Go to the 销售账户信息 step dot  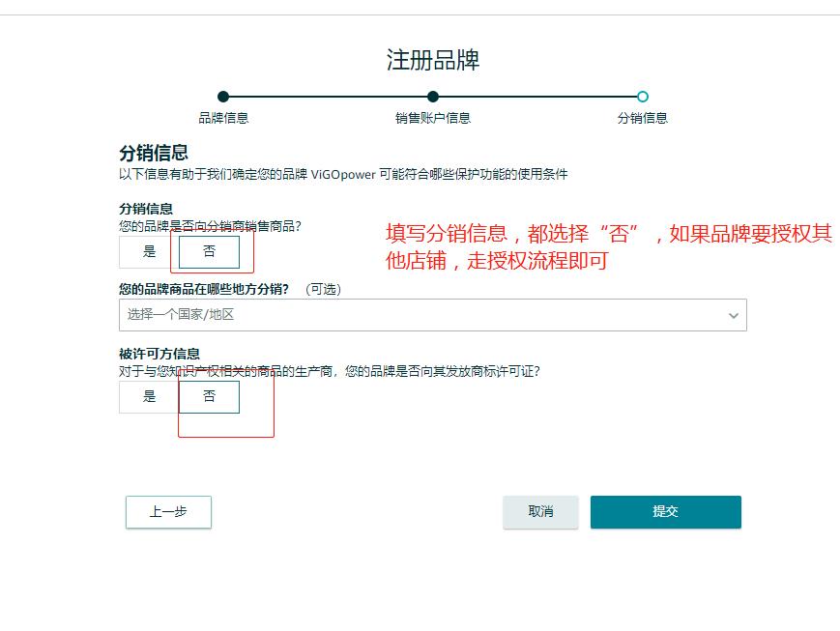[x=433, y=97]
